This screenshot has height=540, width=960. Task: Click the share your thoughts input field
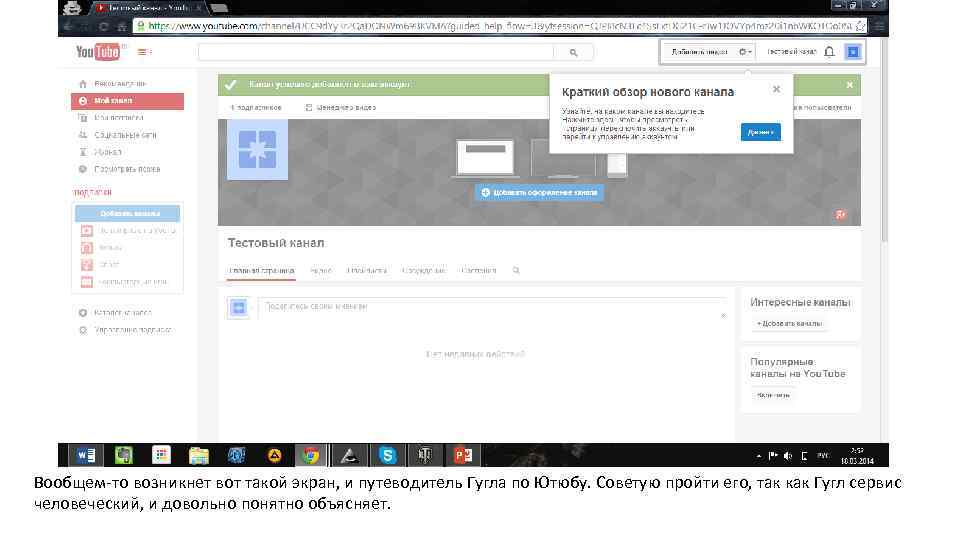coord(492,307)
